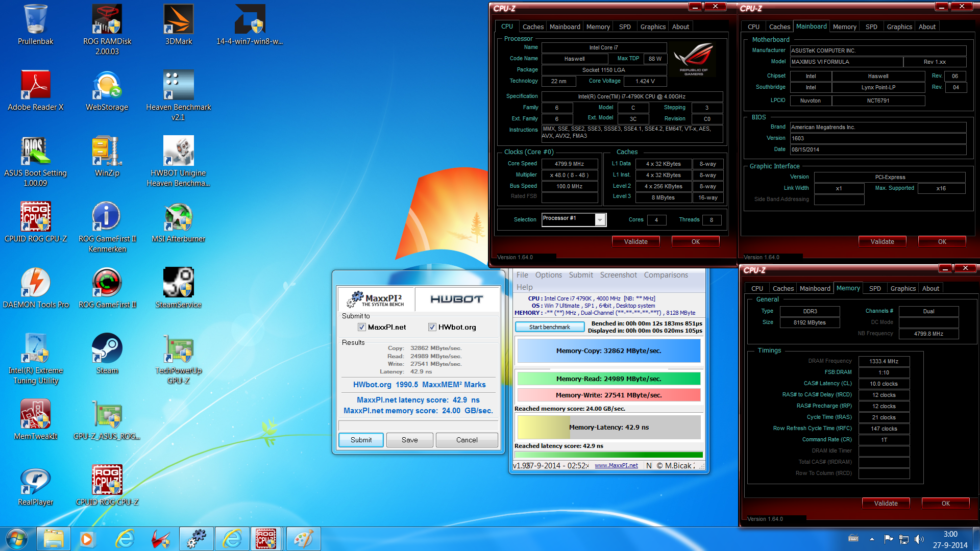
Task: Open Adobe Reader X shortcut
Action: point(35,90)
